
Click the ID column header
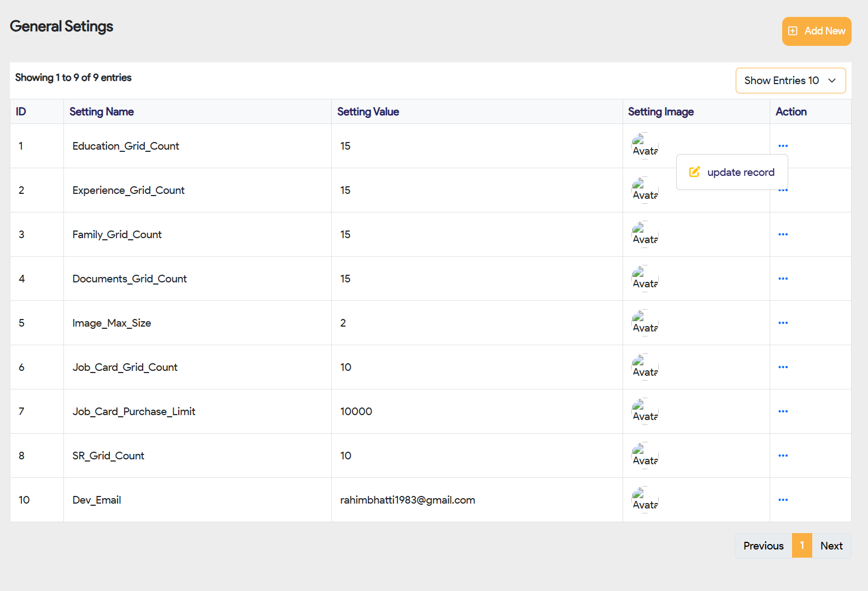[21, 111]
